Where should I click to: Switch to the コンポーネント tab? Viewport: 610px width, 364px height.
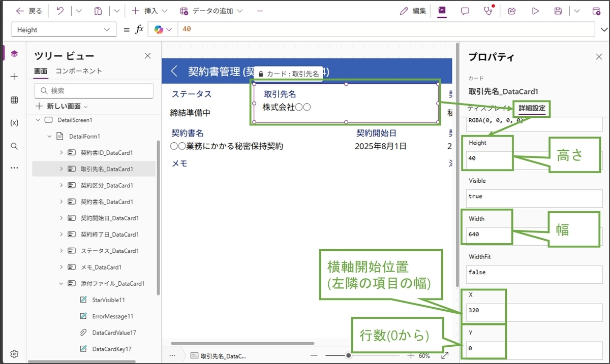[x=79, y=71]
